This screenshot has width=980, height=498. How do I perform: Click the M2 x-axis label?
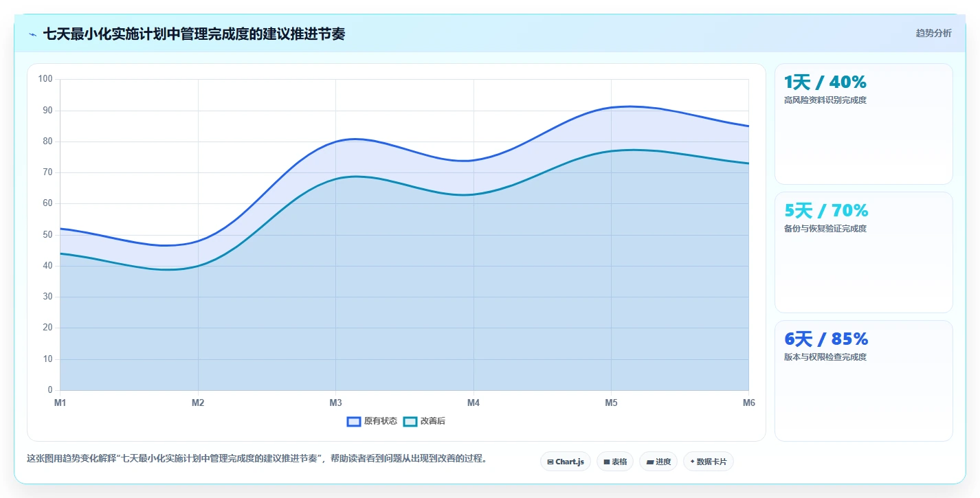pyautogui.click(x=198, y=403)
